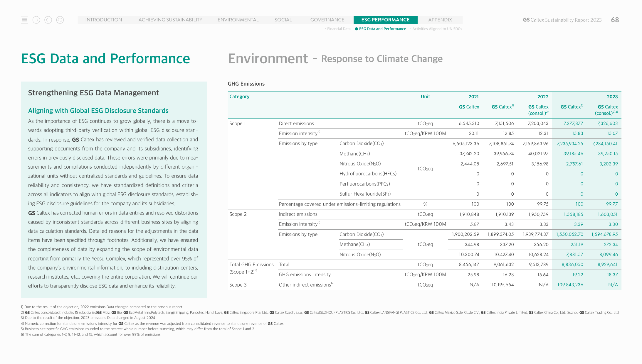642x364 pixels.
Task: Click Perfluorocarbons(PFCs) row label
Action: click(365, 184)
